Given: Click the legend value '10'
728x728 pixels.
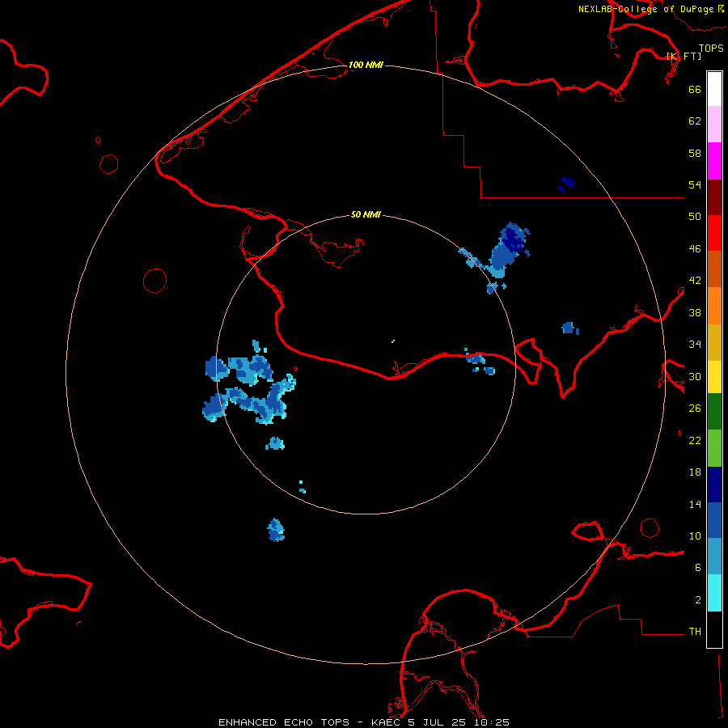Looking at the screenshot, I should tap(695, 535).
